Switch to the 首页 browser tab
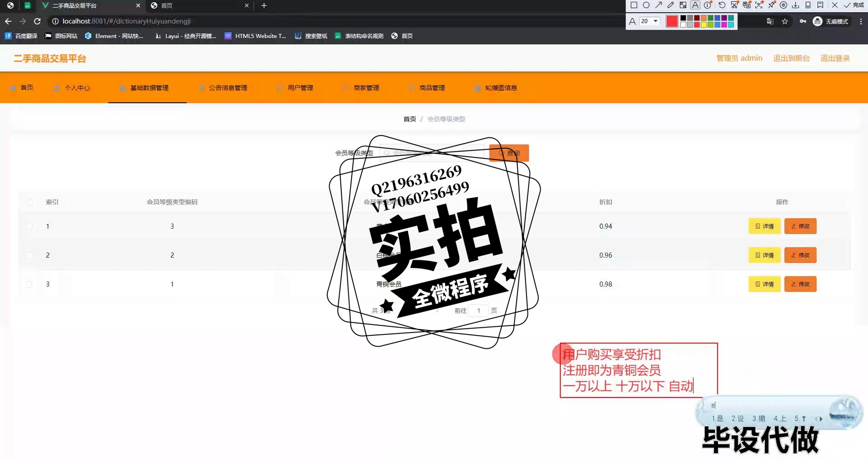Screen dimensions: 868x460 pos(199,5)
